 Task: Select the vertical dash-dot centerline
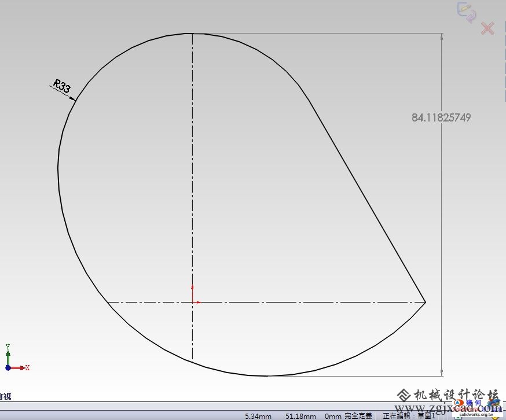[193, 196]
